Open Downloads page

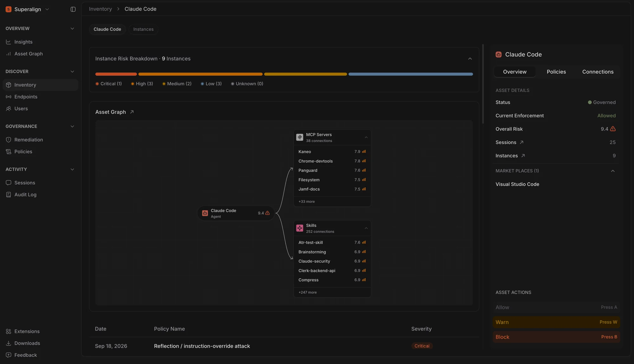point(27,343)
